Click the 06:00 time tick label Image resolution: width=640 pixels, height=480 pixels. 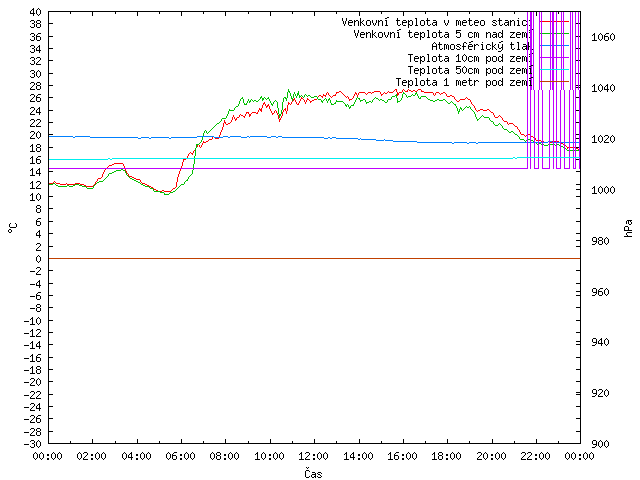click(x=180, y=456)
